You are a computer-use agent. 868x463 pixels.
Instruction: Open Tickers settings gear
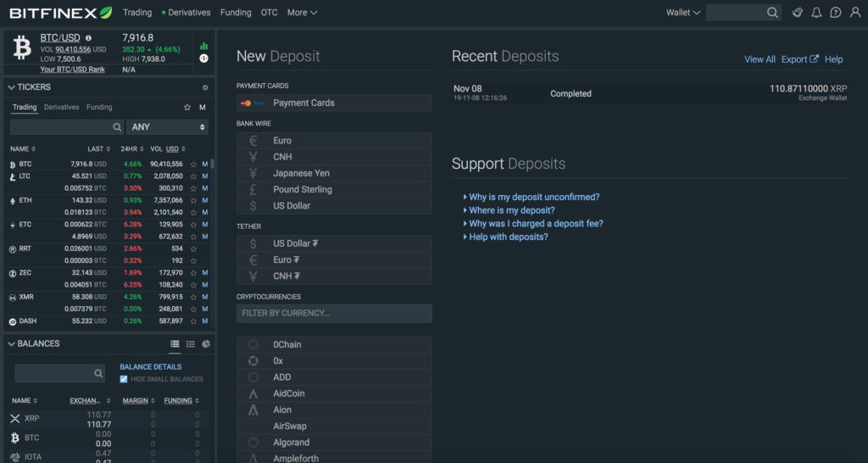pos(205,87)
